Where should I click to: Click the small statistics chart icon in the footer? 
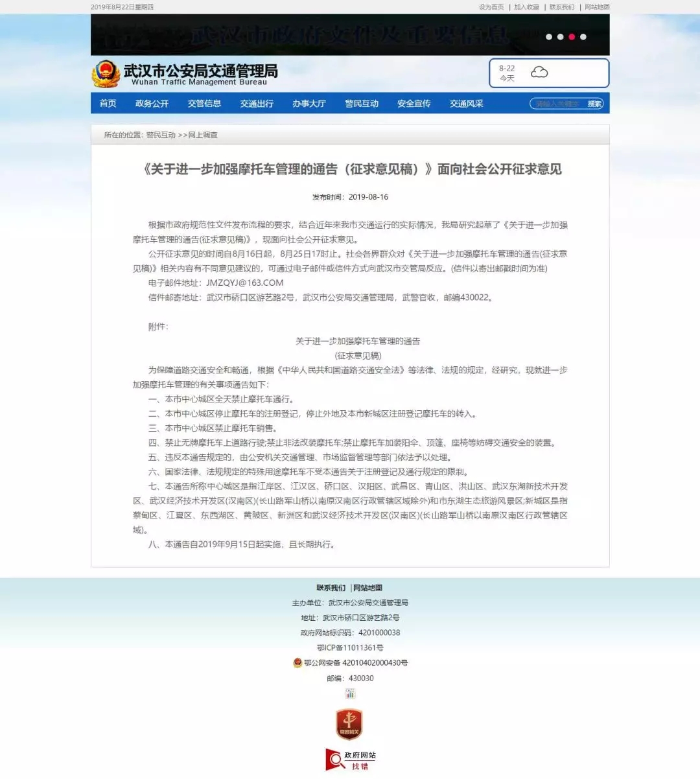[x=350, y=693]
